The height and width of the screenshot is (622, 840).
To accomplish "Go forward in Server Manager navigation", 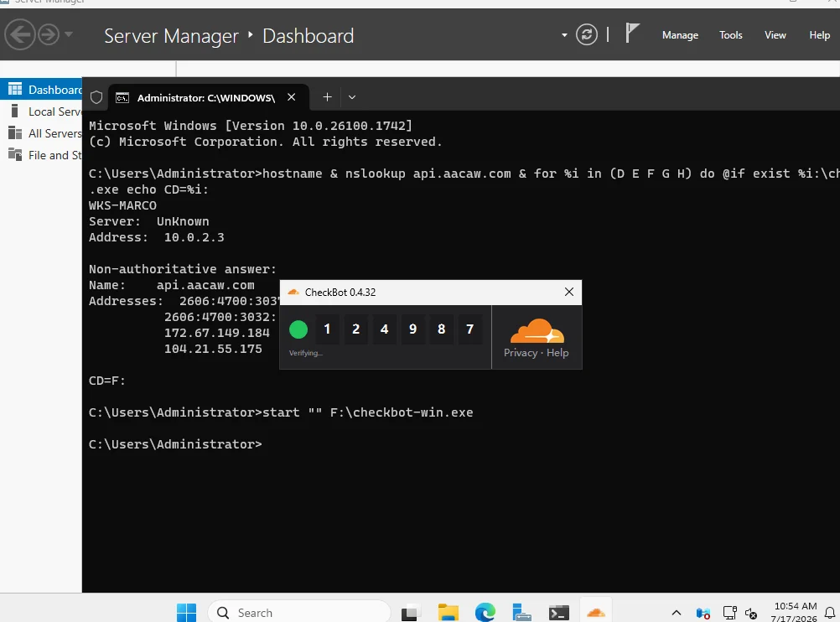I will pyautogui.click(x=49, y=35).
